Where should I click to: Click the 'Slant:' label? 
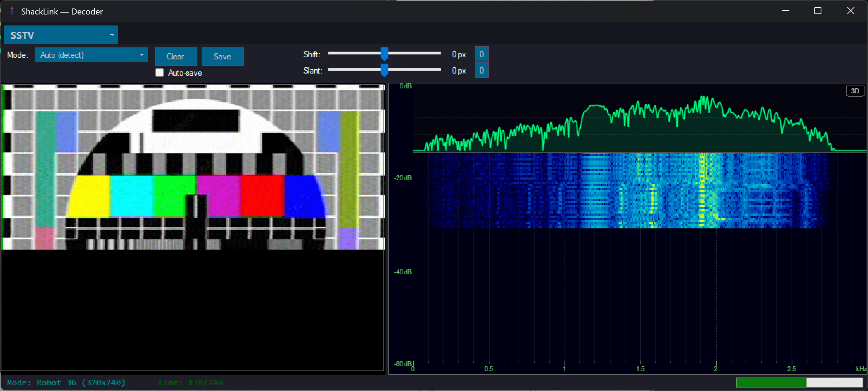(313, 71)
